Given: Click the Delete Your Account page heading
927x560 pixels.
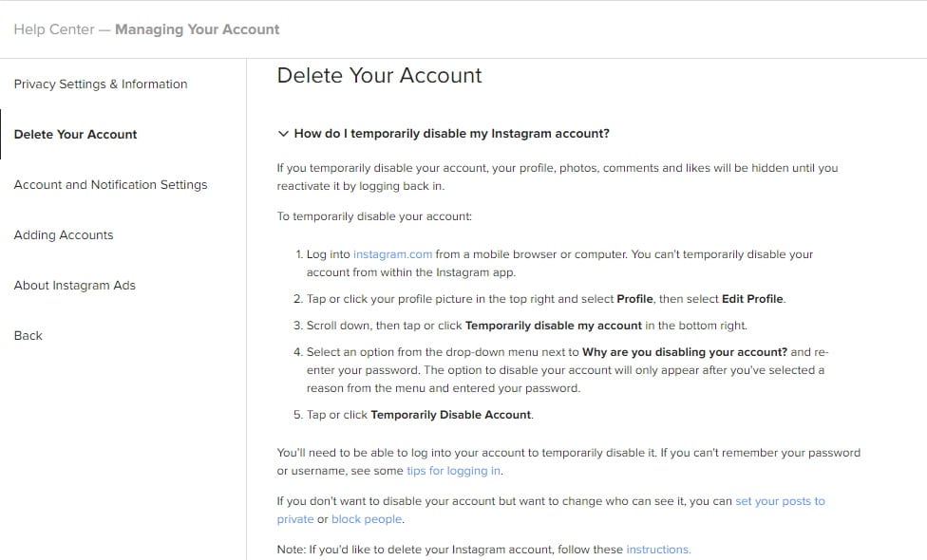Looking at the screenshot, I should pos(379,76).
